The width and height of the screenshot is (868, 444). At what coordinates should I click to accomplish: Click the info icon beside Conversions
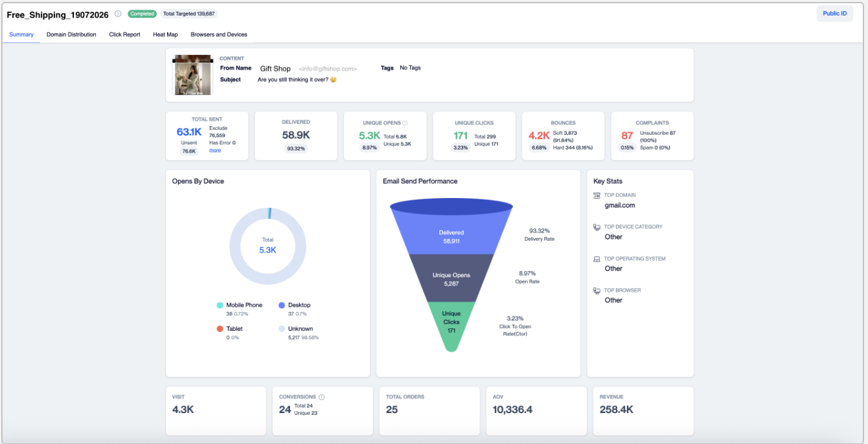[x=322, y=397]
